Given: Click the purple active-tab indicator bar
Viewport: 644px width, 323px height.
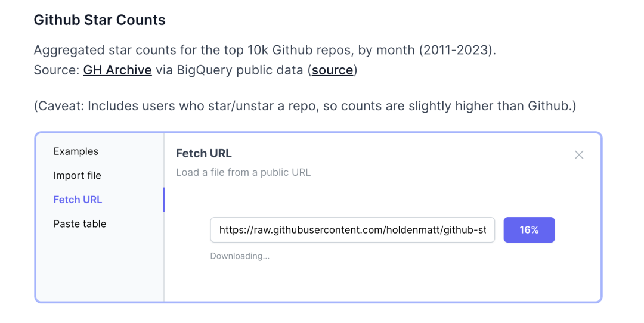Looking at the screenshot, I should [x=163, y=200].
